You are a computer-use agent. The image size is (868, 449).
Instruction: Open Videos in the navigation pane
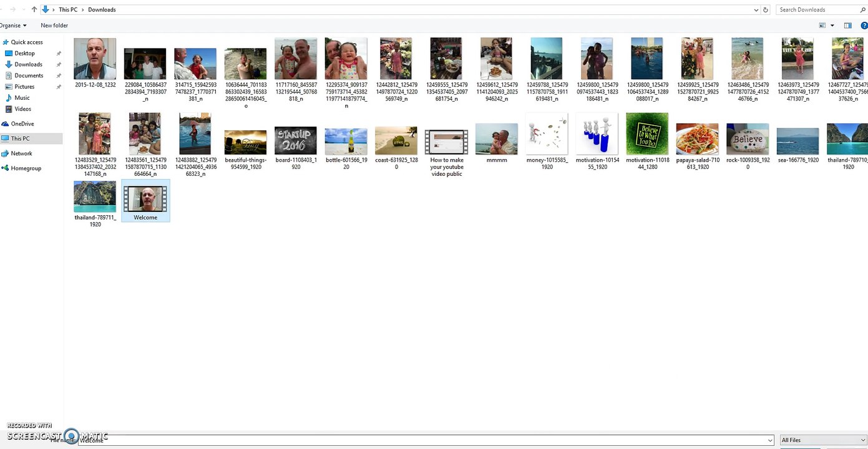pyautogui.click(x=22, y=109)
